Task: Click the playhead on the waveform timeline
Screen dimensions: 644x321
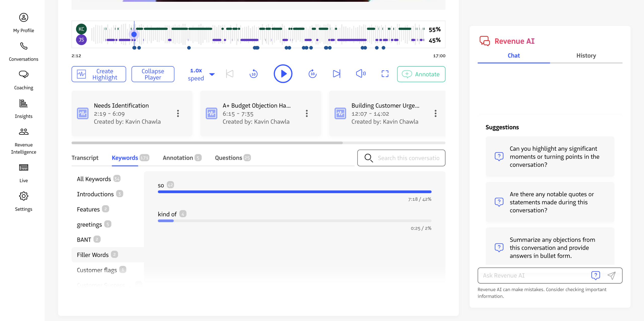Action: click(134, 34)
